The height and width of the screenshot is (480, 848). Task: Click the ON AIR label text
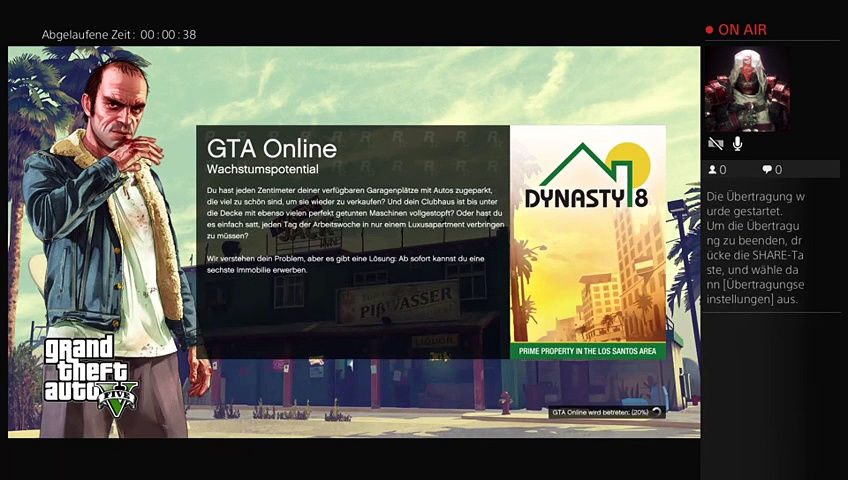(742, 30)
